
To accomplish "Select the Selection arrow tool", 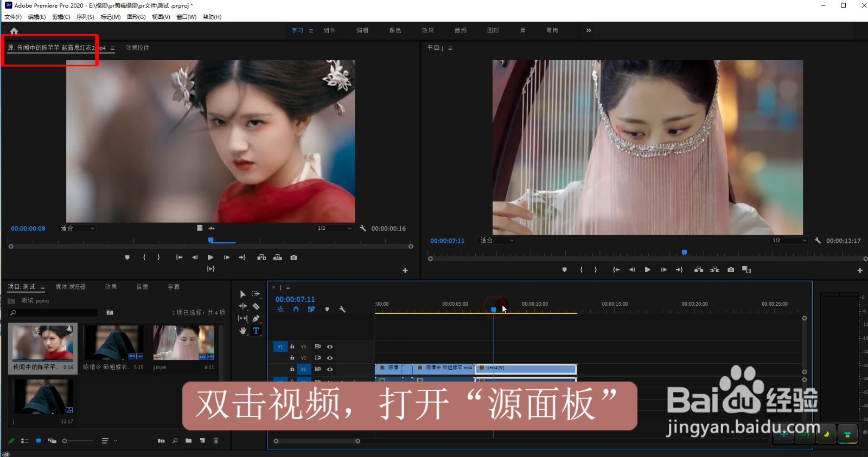I will pos(242,294).
